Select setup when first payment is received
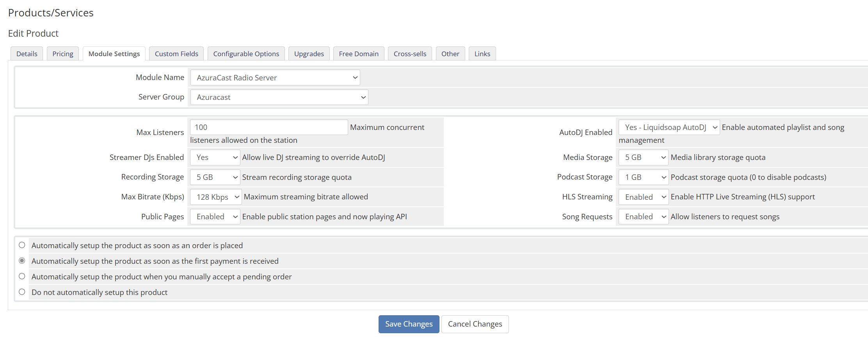 22,261
